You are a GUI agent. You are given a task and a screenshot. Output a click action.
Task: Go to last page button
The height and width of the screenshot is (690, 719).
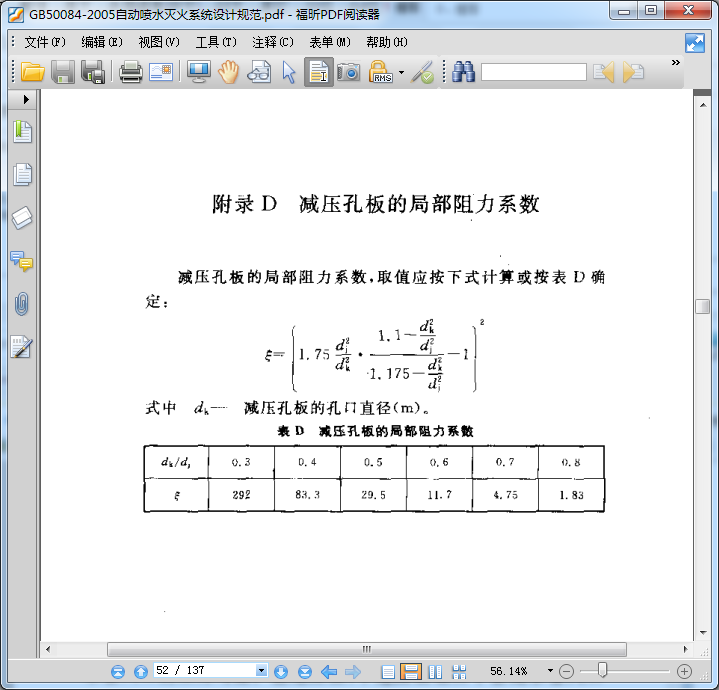304,672
